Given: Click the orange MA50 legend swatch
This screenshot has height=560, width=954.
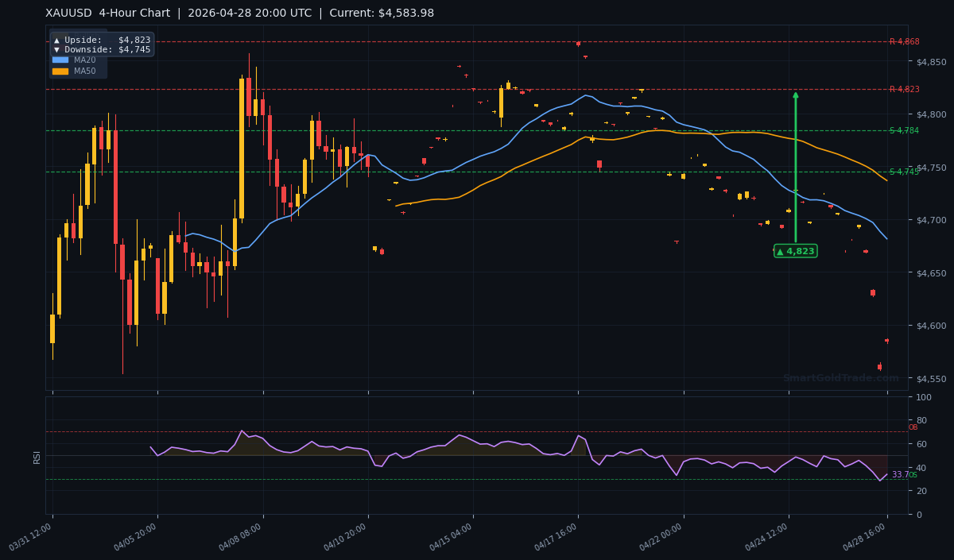Looking at the screenshot, I should [x=60, y=71].
